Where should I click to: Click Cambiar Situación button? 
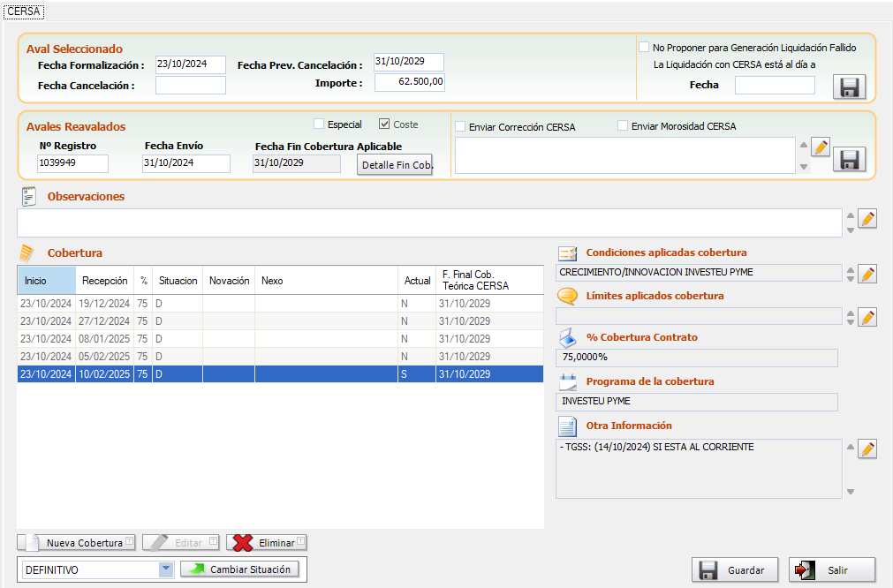click(239, 569)
